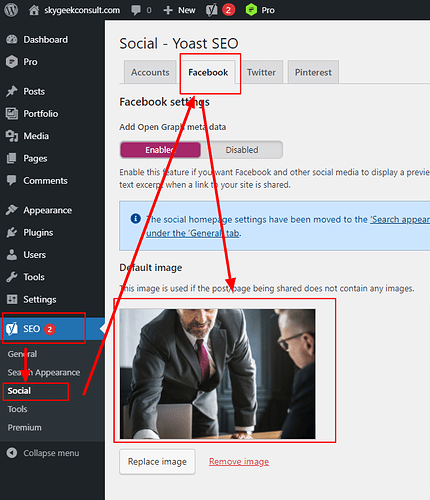Switch to the Accounts tab
The width and height of the screenshot is (430, 500).
(x=150, y=72)
